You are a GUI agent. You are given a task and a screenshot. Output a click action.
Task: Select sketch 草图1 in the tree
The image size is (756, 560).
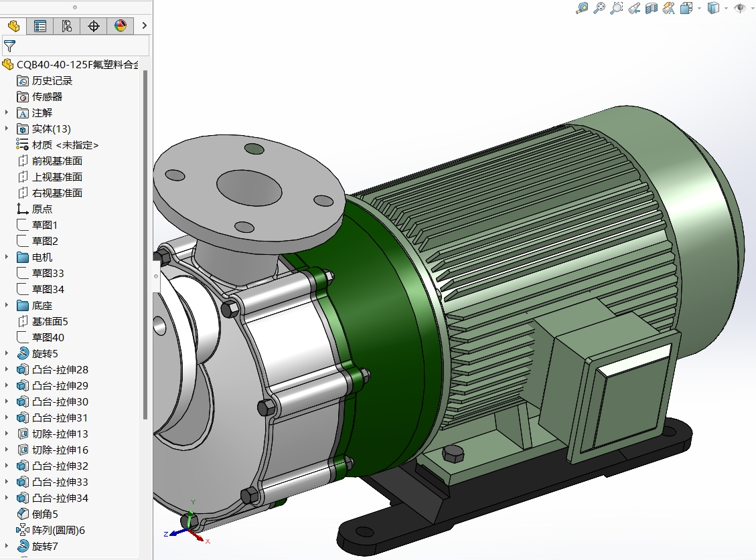37,225
